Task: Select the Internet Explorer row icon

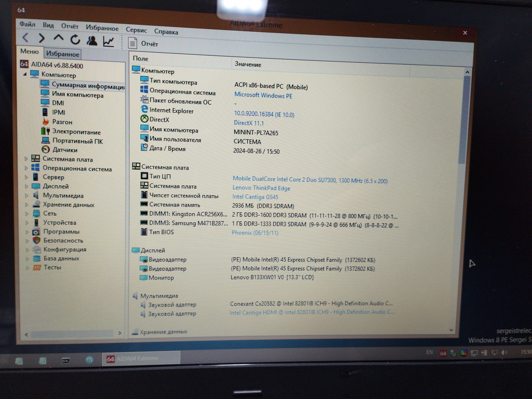Action: pos(144,109)
